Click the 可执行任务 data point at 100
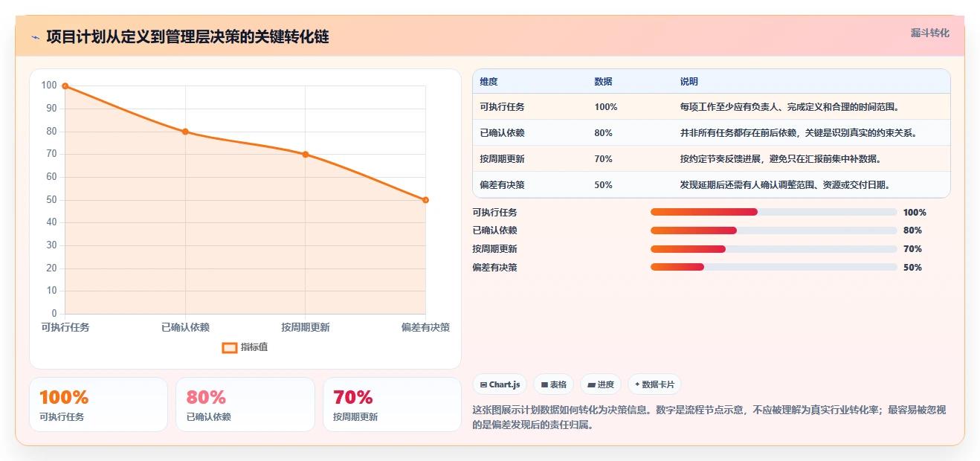This screenshot has width=980, height=461. pos(65,86)
